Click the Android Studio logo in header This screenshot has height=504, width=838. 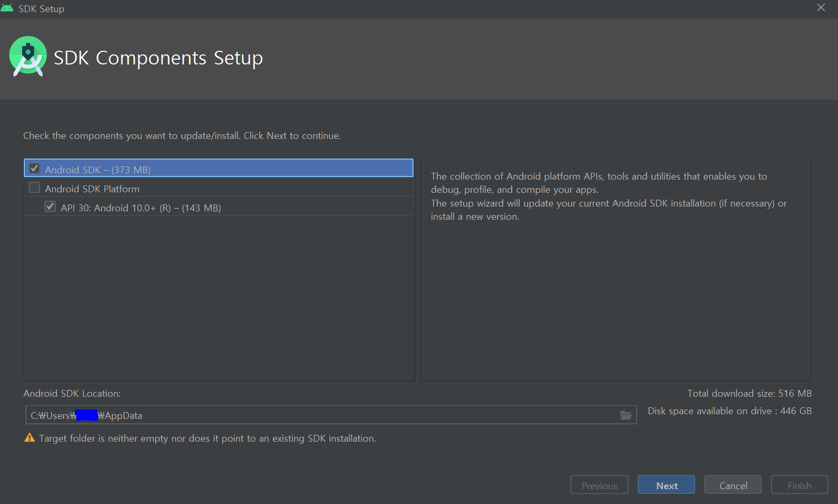(28, 57)
